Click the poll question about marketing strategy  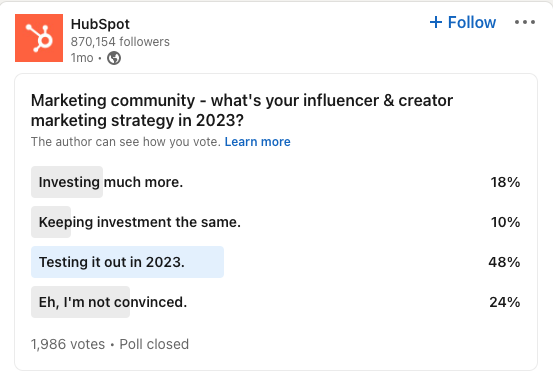point(242,110)
